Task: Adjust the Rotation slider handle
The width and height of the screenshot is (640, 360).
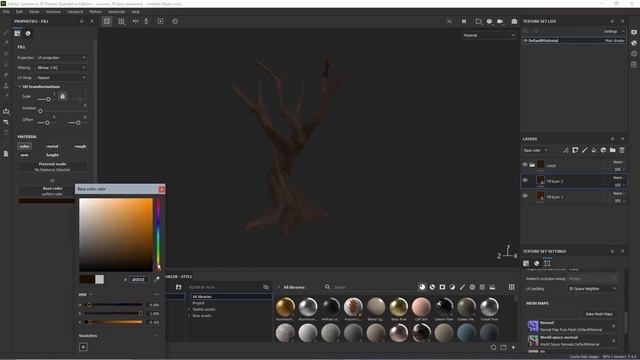Action: pos(40,111)
